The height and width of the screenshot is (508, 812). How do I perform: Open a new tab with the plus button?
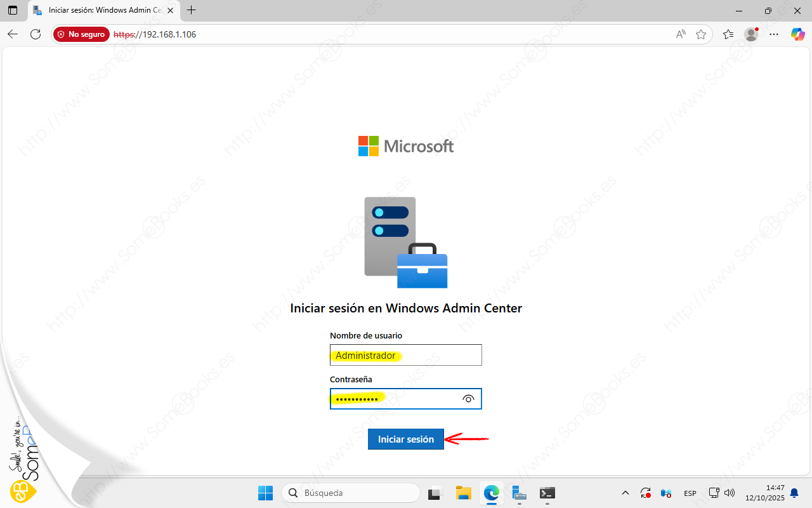tap(191, 10)
